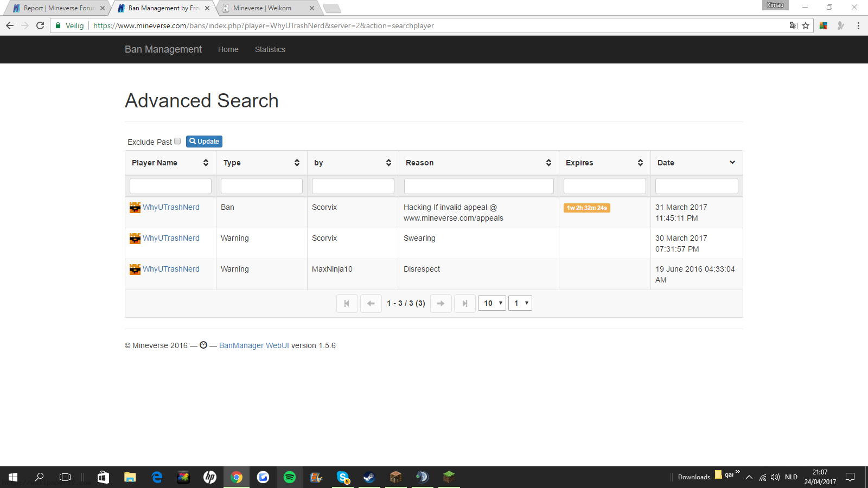Reload the current Ban Management page
868x488 pixels.
tap(40, 25)
